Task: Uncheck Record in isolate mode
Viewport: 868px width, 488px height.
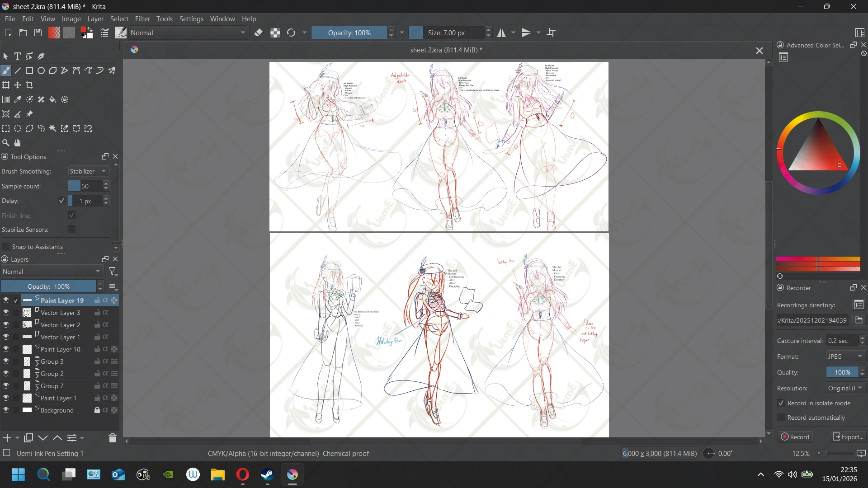Action: [x=781, y=403]
